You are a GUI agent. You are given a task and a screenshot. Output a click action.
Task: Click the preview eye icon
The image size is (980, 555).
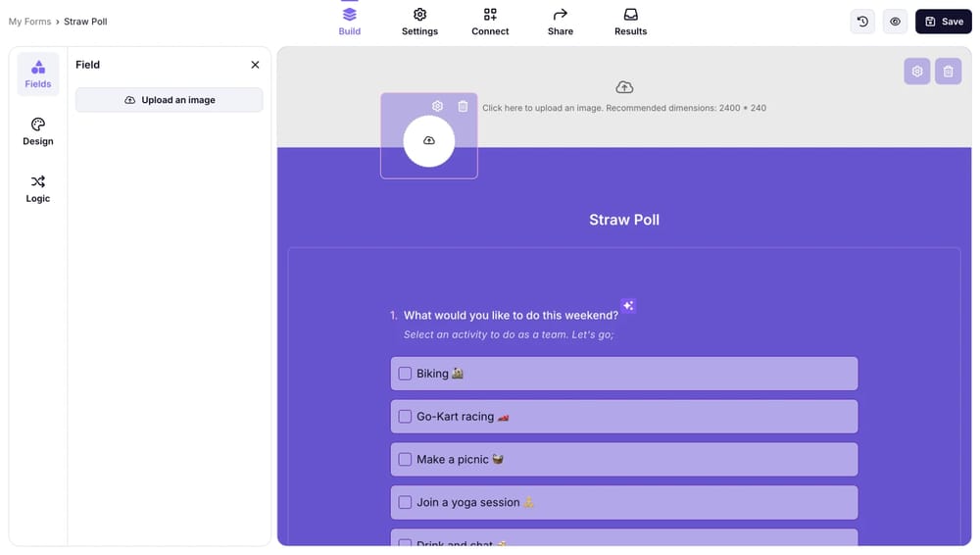tap(895, 22)
